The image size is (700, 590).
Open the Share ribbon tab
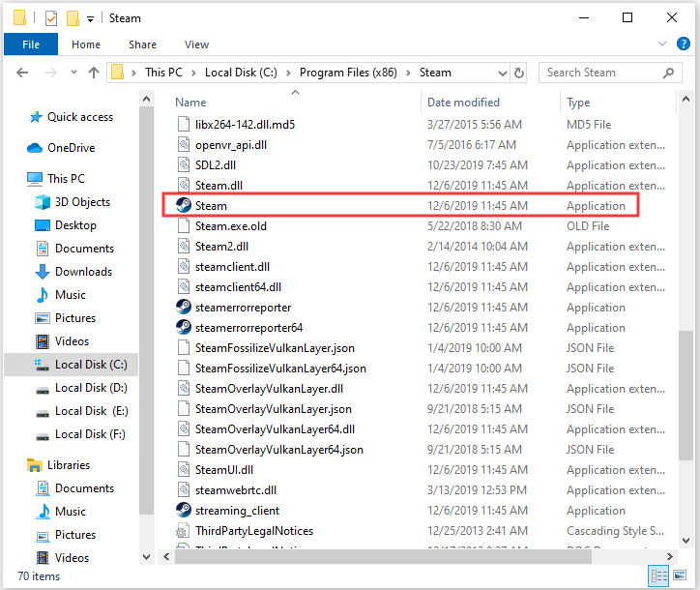(142, 44)
